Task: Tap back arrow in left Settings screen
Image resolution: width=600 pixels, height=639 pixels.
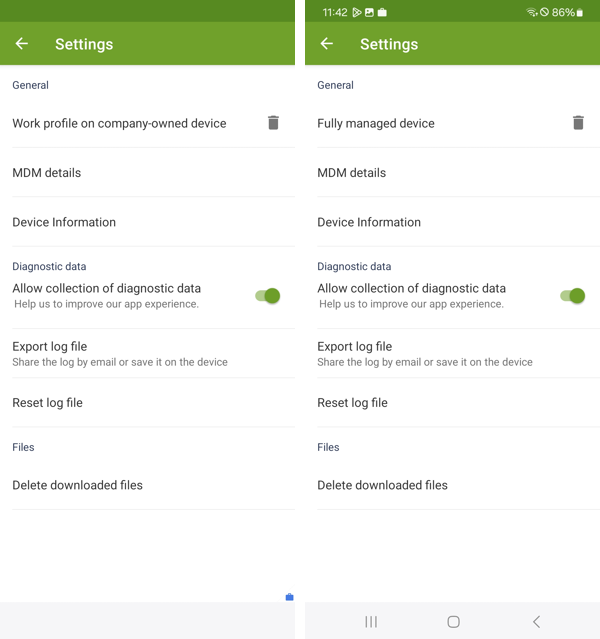Action: [x=22, y=44]
